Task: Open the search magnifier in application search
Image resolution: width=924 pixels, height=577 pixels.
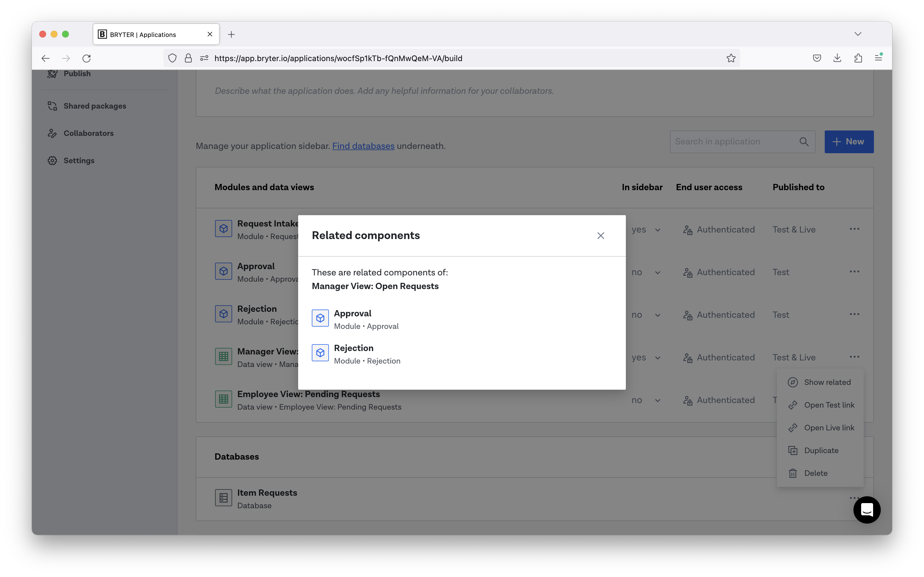Action: 804,142
